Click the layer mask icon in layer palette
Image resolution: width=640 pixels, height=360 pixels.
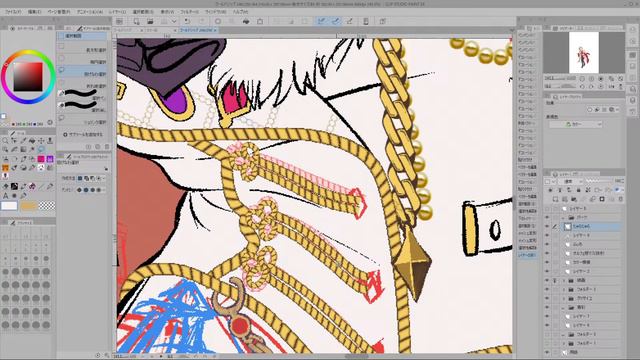[x=602, y=199]
